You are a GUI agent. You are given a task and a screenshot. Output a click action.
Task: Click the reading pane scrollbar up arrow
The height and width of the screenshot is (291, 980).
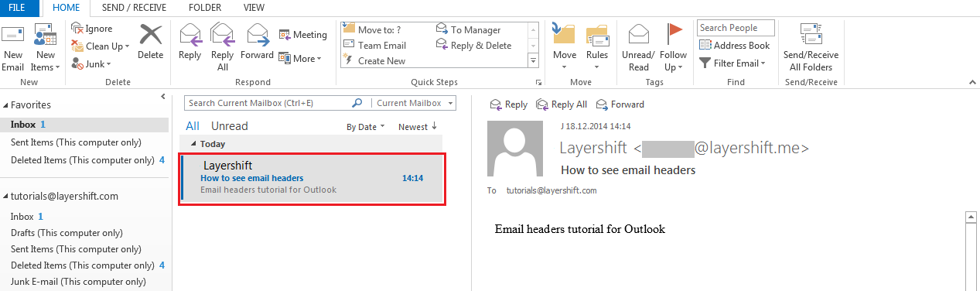pyautogui.click(x=971, y=217)
